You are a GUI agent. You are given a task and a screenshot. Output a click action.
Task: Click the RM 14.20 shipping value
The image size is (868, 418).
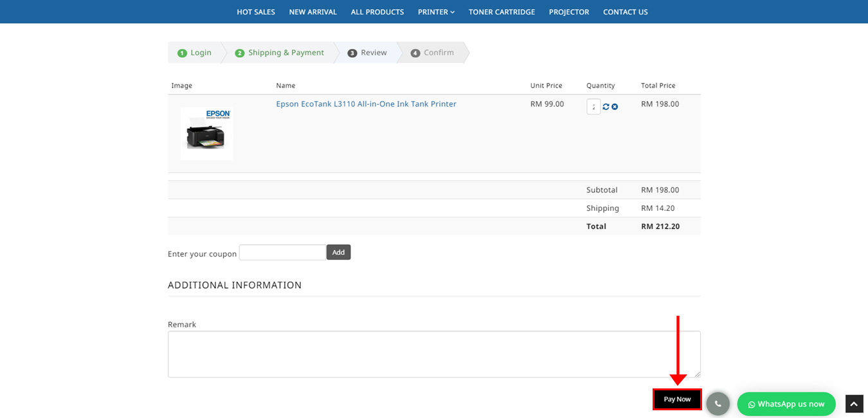pos(658,208)
